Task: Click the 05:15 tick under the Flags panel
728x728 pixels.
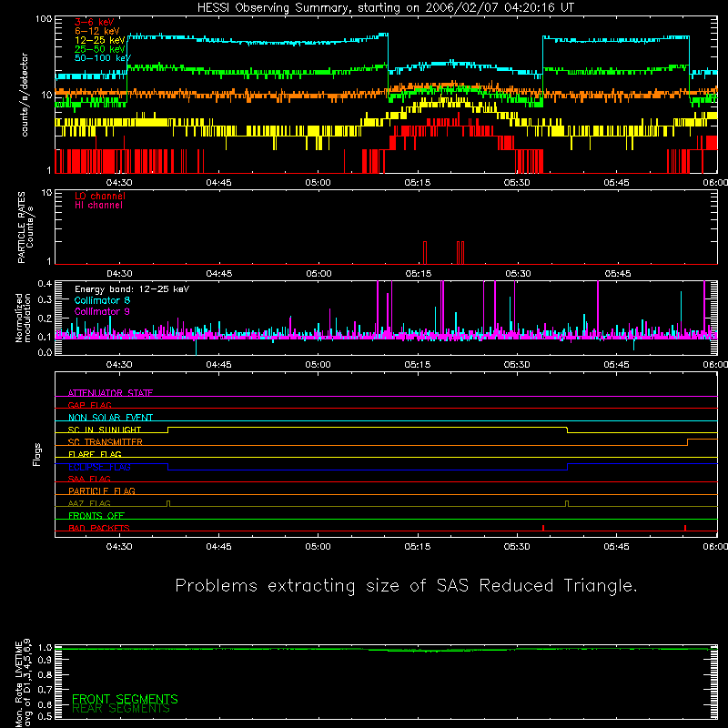Action: [418, 547]
